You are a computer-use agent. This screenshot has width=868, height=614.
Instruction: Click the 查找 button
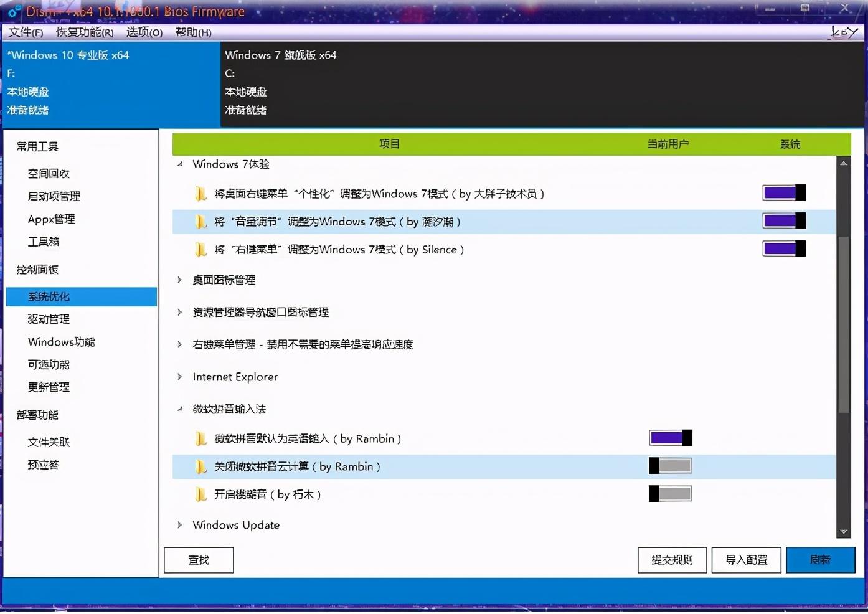[198, 560]
